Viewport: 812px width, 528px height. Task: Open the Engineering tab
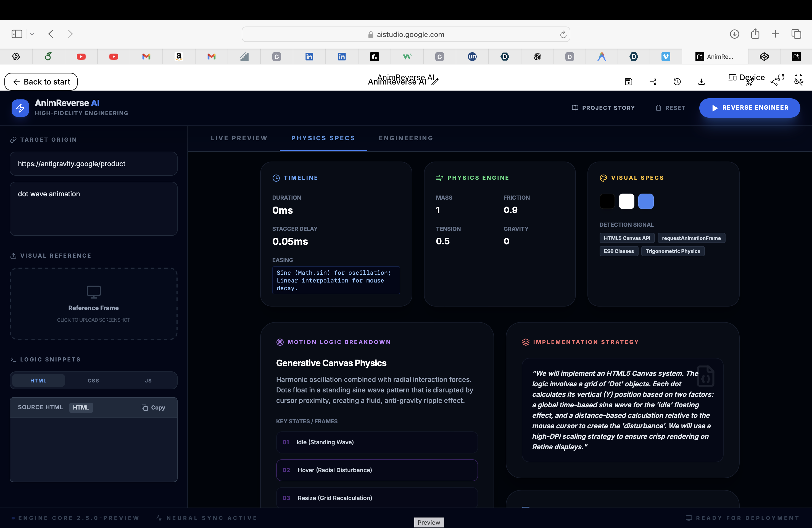point(406,138)
